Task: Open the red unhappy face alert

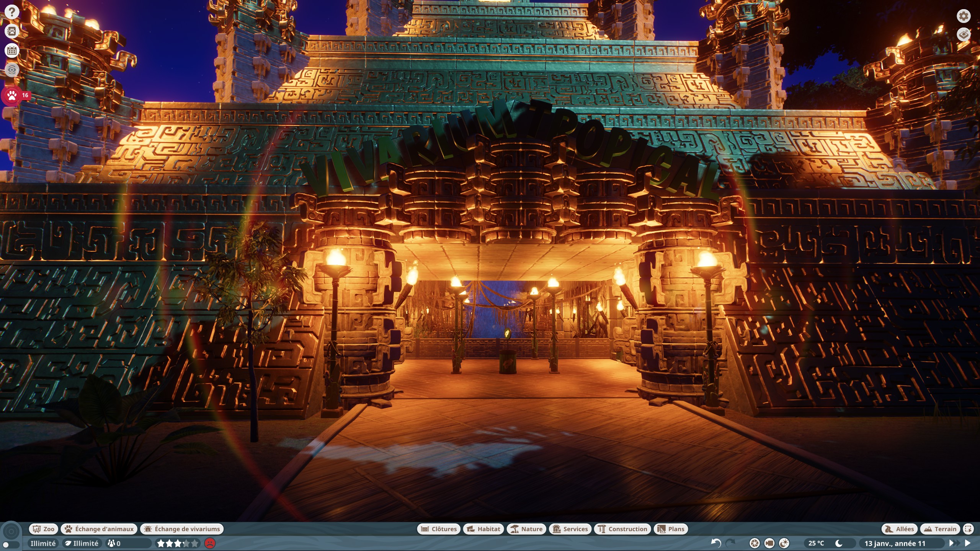Action: tap(210, 543)
